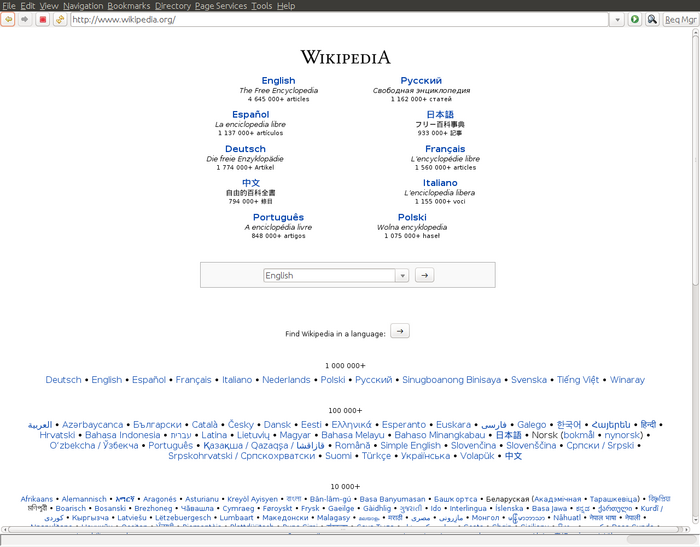Open the Tools menu
The width and height of the screenshot is (700, 547).
coord(261,6)
